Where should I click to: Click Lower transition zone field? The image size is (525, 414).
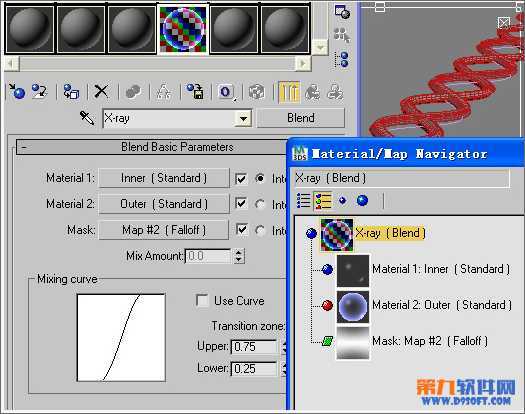pyautogui.click(x=254, y=368)
